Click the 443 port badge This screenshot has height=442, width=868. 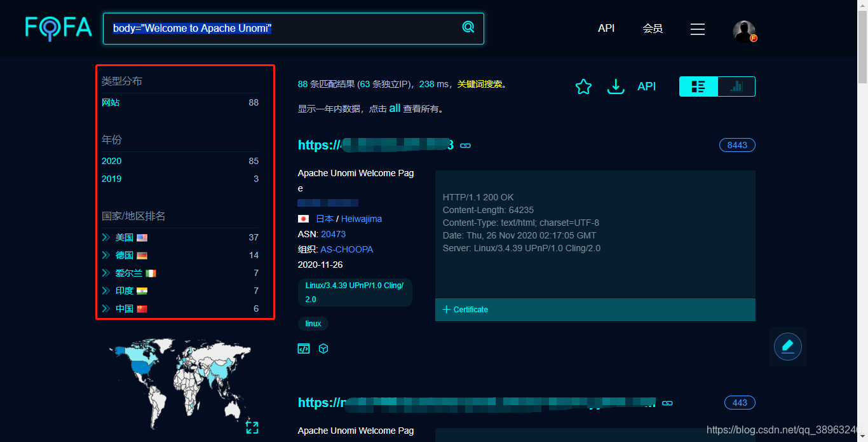(x=740, y=403)
